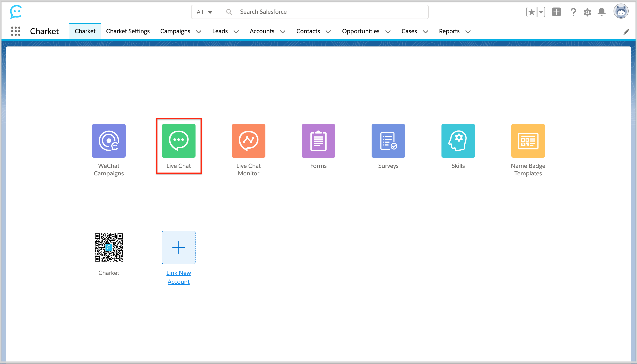This screenshot has height=364, width=637.
Task: Click the plus box to link account
Action: [178, 247]
